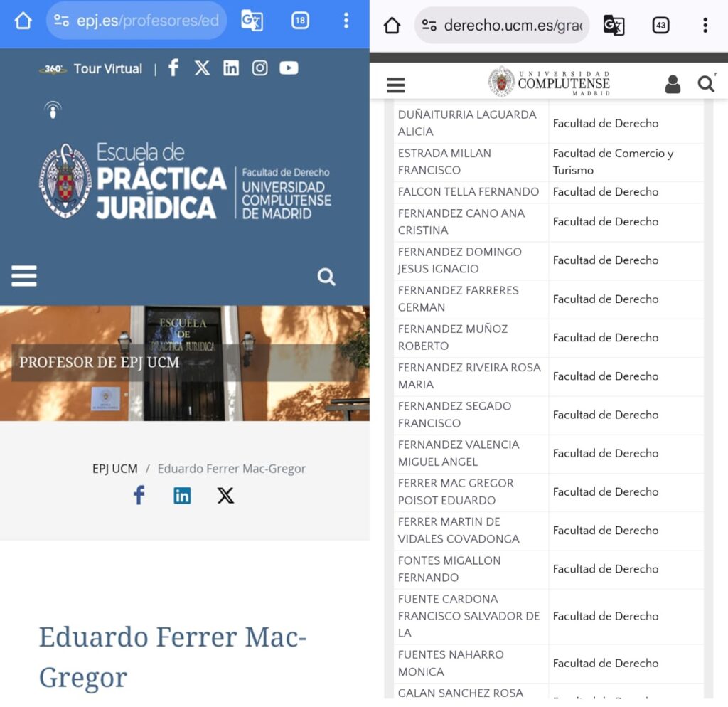Image resolution: width=728 pixels, height=707 pixels.
Task: Click Facultad de Derecho next to FALCON TELLA
Action: (x=606, y=192)
